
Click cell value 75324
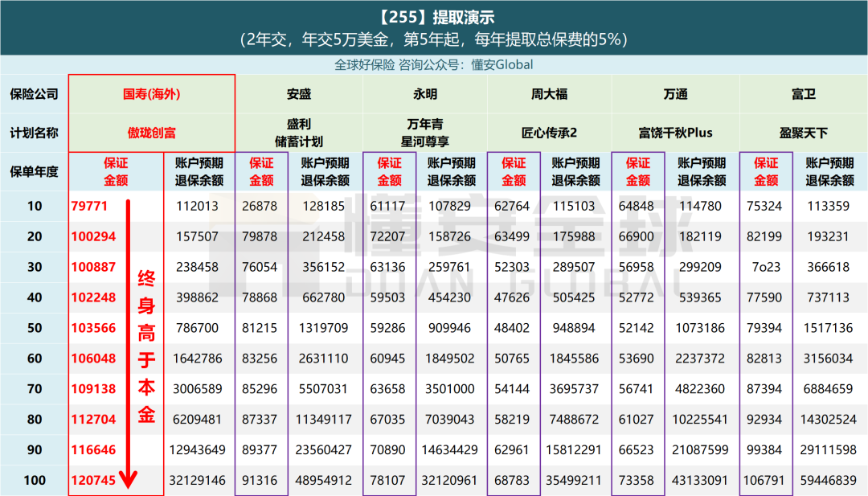[x=764, y=207]
